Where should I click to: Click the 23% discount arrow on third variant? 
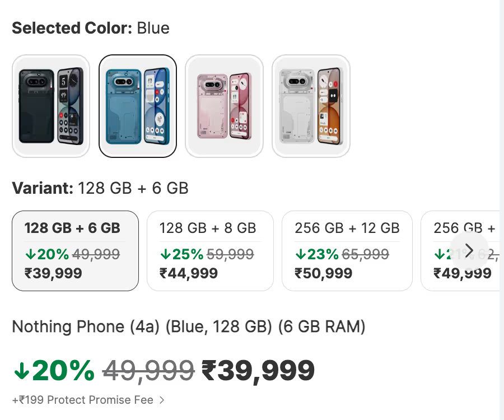(x=301, y=254)
